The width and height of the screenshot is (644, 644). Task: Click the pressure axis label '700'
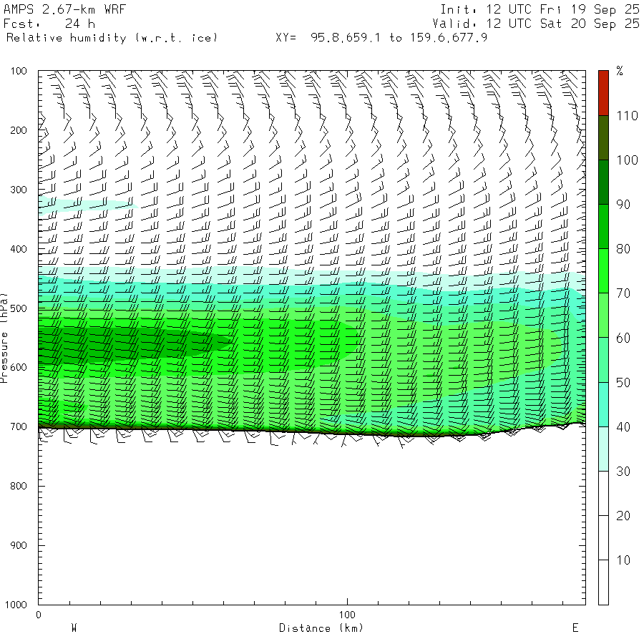pos(19,427)
